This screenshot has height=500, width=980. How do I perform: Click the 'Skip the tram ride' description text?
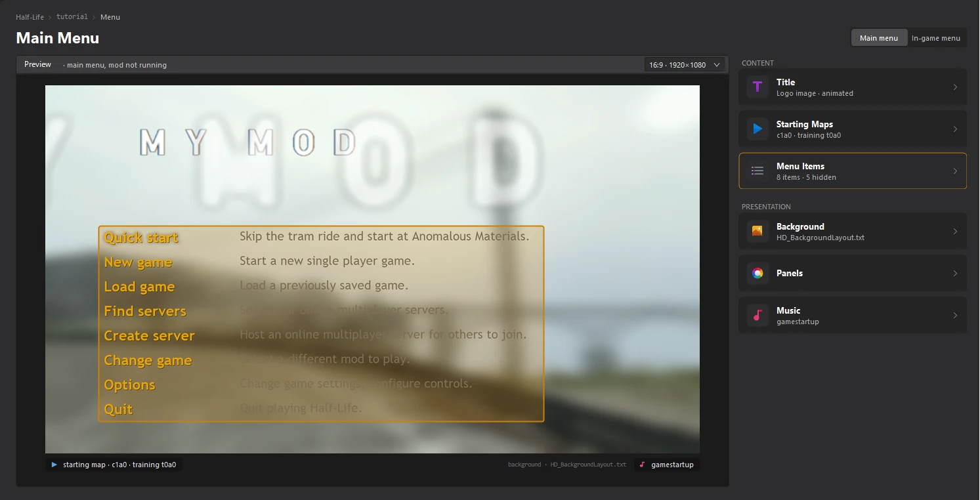pos(384,236)
